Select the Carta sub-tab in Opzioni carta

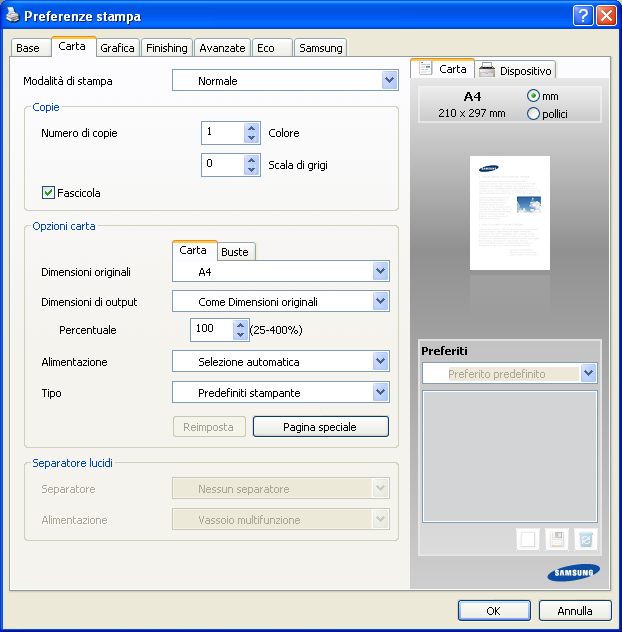pos(193,250)
